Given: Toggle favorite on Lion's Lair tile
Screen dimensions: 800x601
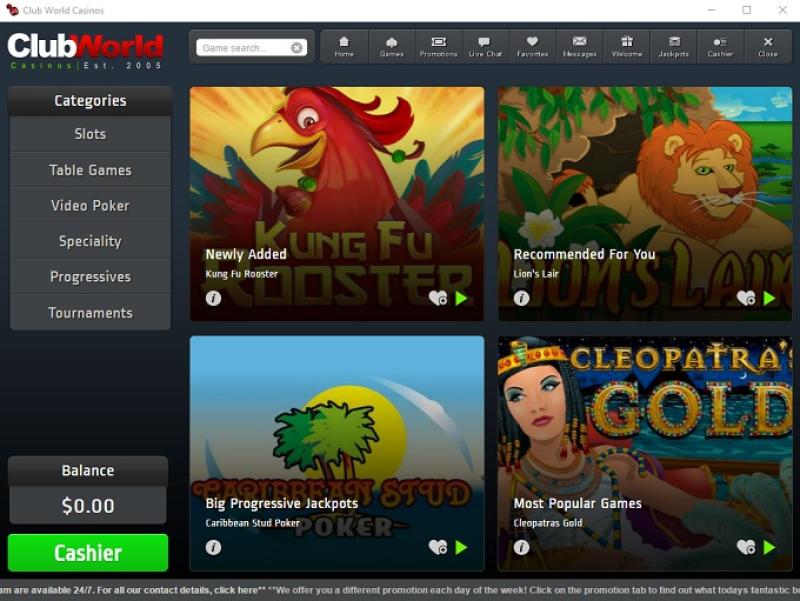Looking at the screenshot, I should click(745, 298).
